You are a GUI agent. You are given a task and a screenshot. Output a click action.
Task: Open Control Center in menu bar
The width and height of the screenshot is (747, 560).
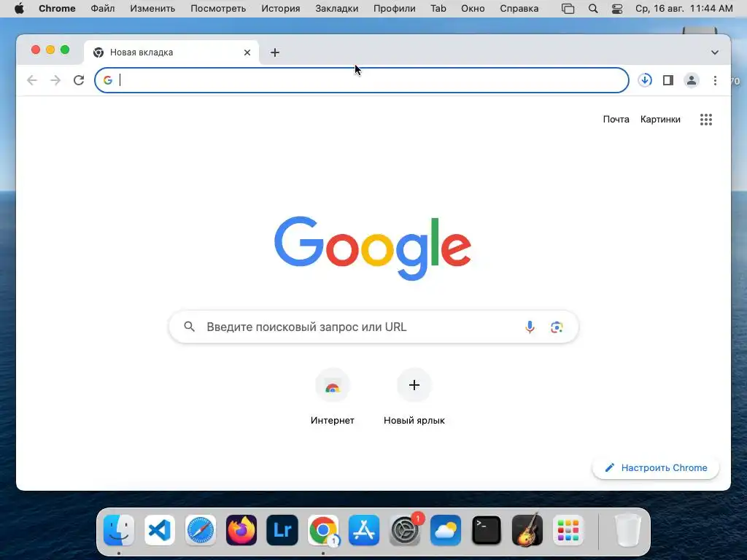click(616, 9)
